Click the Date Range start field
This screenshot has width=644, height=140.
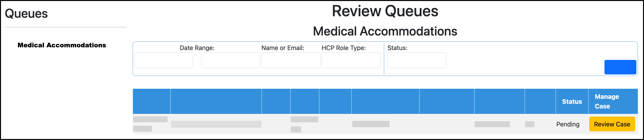point(164,60)
